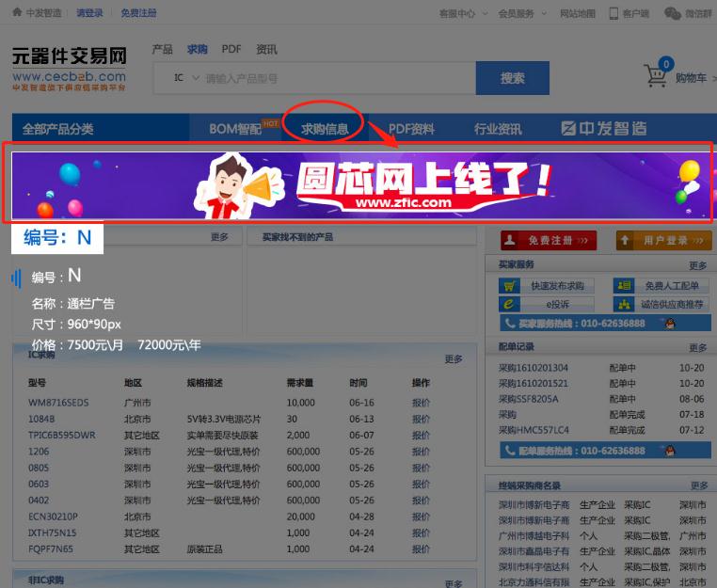Viewport: 717px width, 588px height.
Task: Open the 求购信息 navigation item
Action: coord(325,130)
